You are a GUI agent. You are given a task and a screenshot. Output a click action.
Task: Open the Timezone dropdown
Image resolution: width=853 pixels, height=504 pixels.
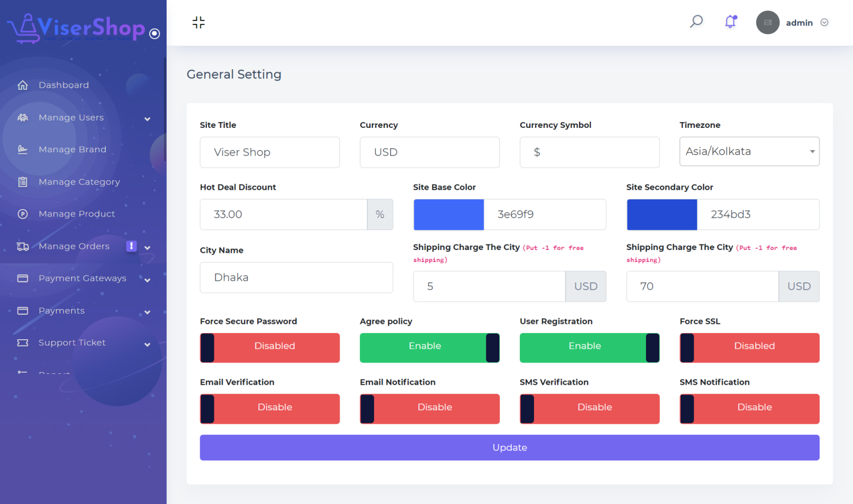click(749, 152)
